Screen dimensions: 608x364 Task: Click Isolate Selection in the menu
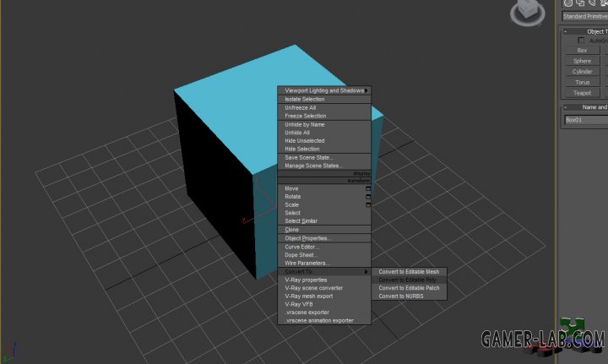tap(304, 99)
